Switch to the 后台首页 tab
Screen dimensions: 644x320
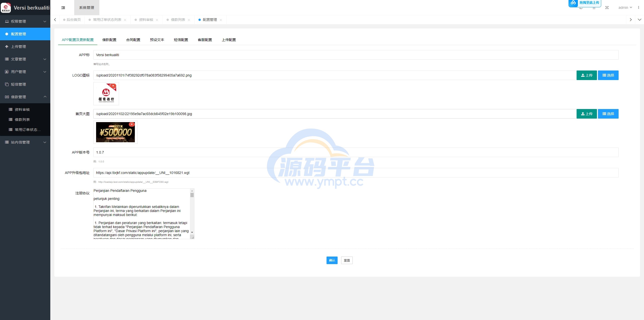point(72,20)
